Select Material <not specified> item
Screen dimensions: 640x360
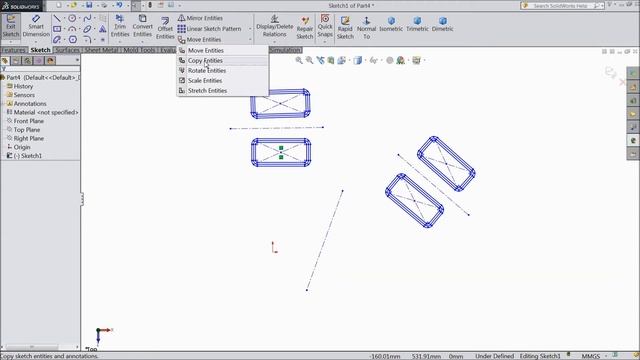pos(46,112)
